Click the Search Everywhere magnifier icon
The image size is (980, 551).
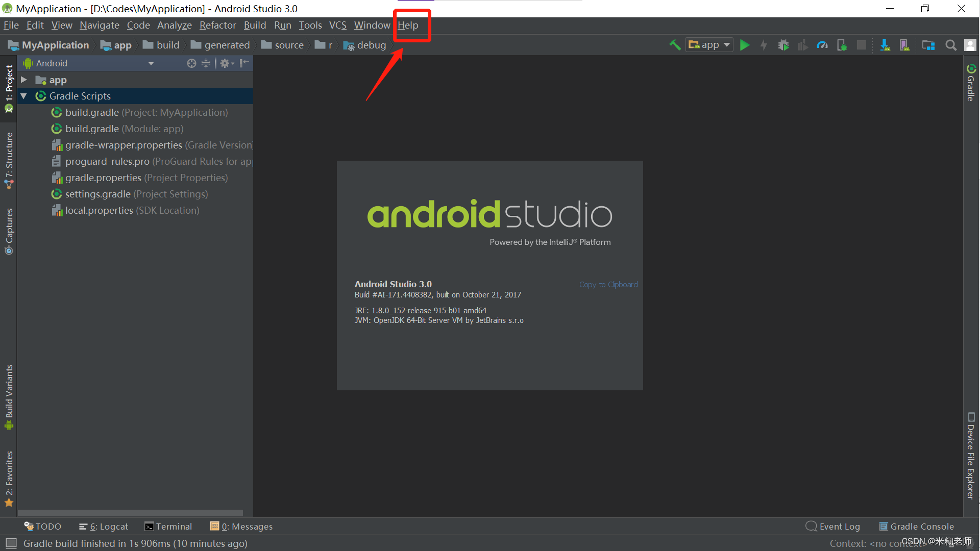click(950, 45)
